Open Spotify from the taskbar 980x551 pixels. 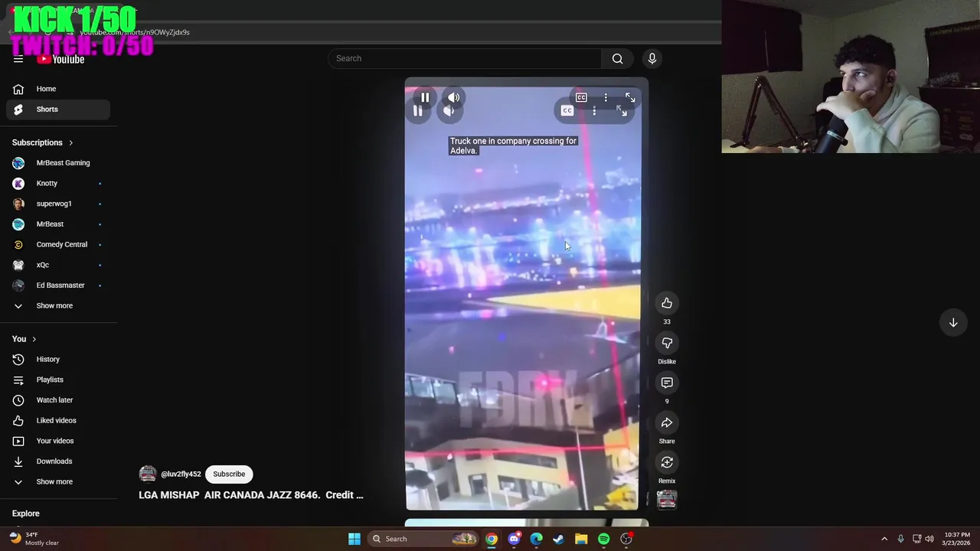604,539
